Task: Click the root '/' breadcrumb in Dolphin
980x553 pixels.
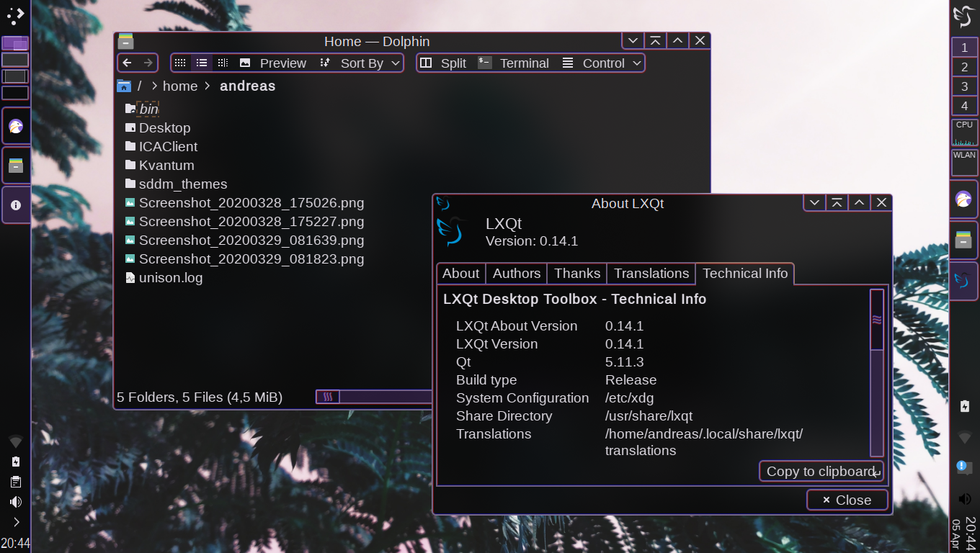Action: point(140,86)
